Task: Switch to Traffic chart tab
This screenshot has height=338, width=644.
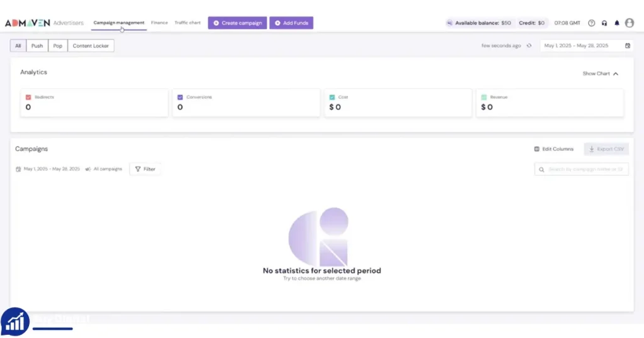Action: [187, 23]
